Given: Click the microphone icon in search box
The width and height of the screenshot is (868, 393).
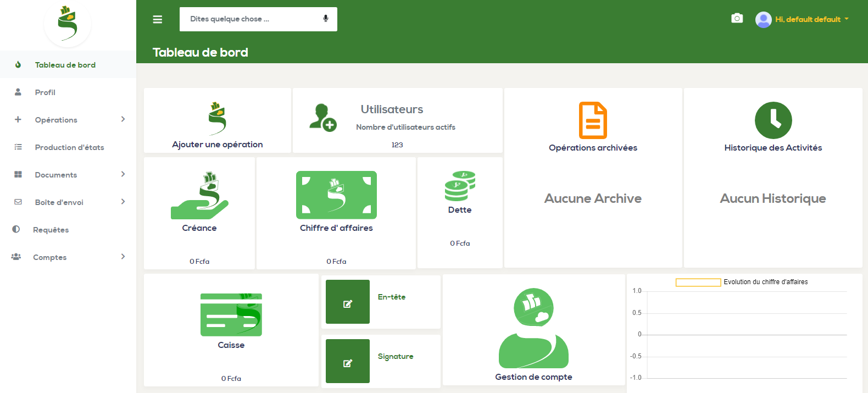Looking at the screenshot, I should (x=326, y=19).
